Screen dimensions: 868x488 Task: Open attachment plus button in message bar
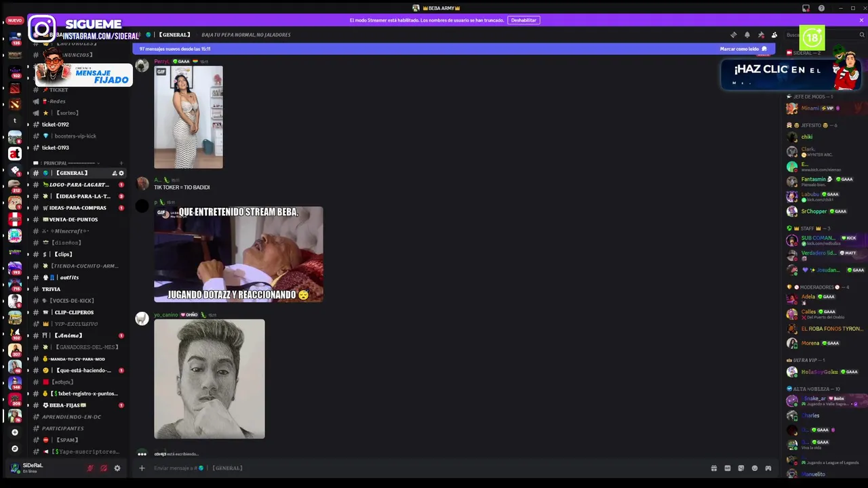(142, 468)
